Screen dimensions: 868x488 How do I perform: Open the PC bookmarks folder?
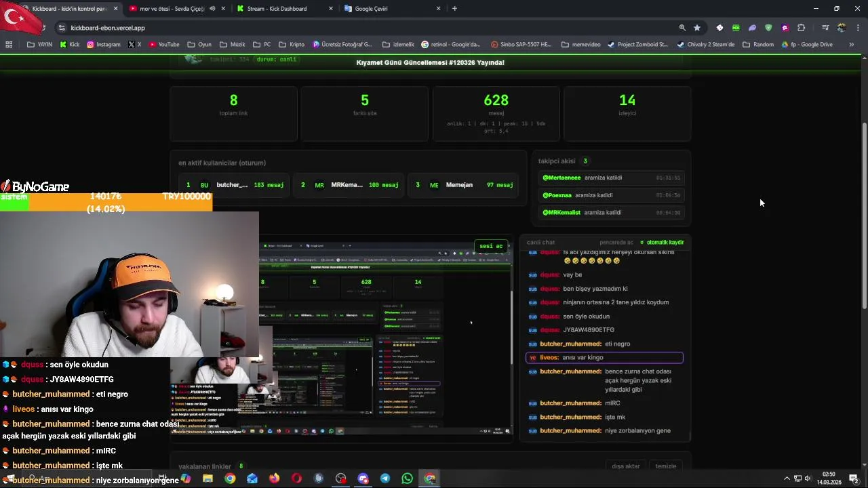tap(262, 45)
